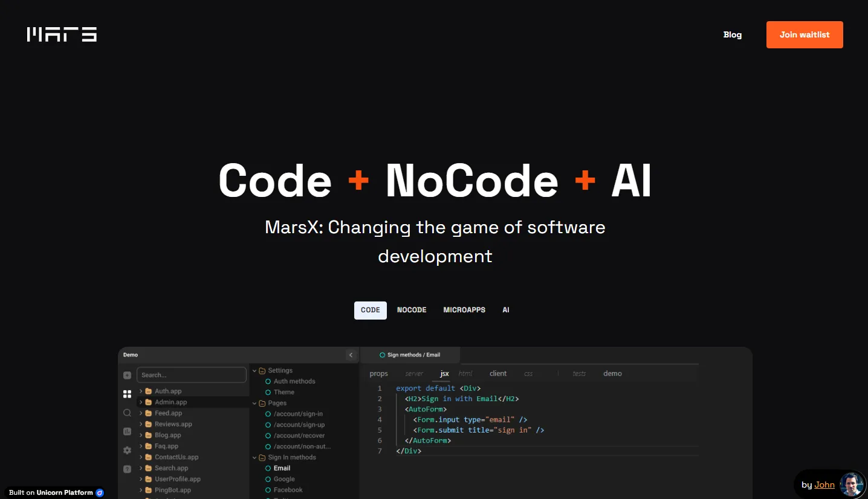Image resolution: width=868 pixels, height=499 pixels.
Task: Open the Blog link in the header
Action: pos(733,34)
